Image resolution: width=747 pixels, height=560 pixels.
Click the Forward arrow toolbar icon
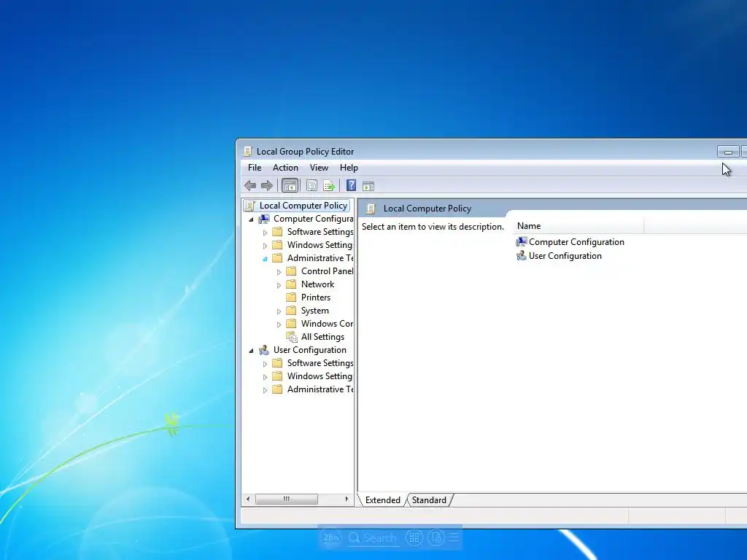tap(267, 186)
